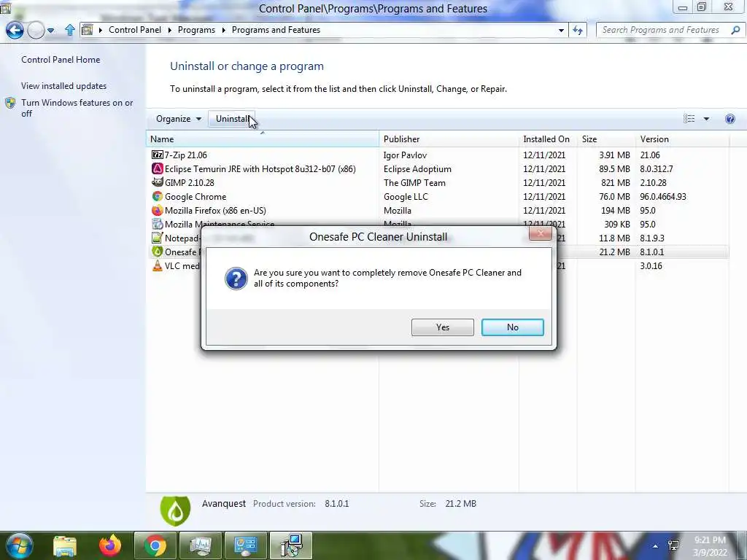The width and height of the screenshot is (747, 560).
Task: Click the blue question mark dialog icon
Action: coord(236,279)
